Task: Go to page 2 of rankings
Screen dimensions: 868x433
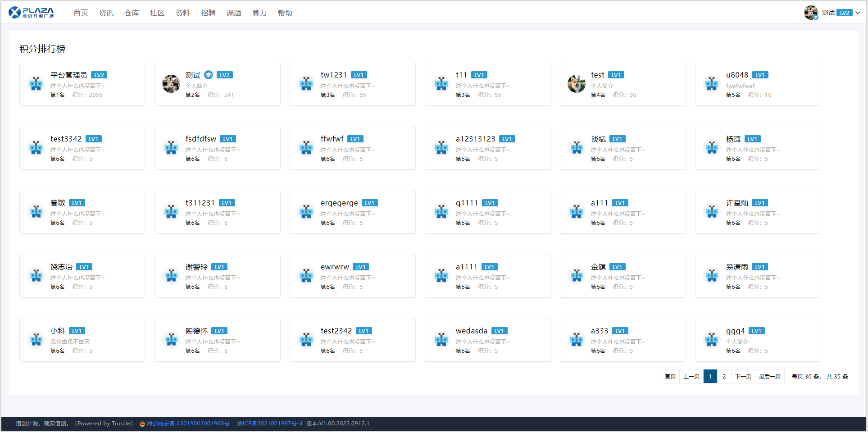Action: (x=724, y=376)
